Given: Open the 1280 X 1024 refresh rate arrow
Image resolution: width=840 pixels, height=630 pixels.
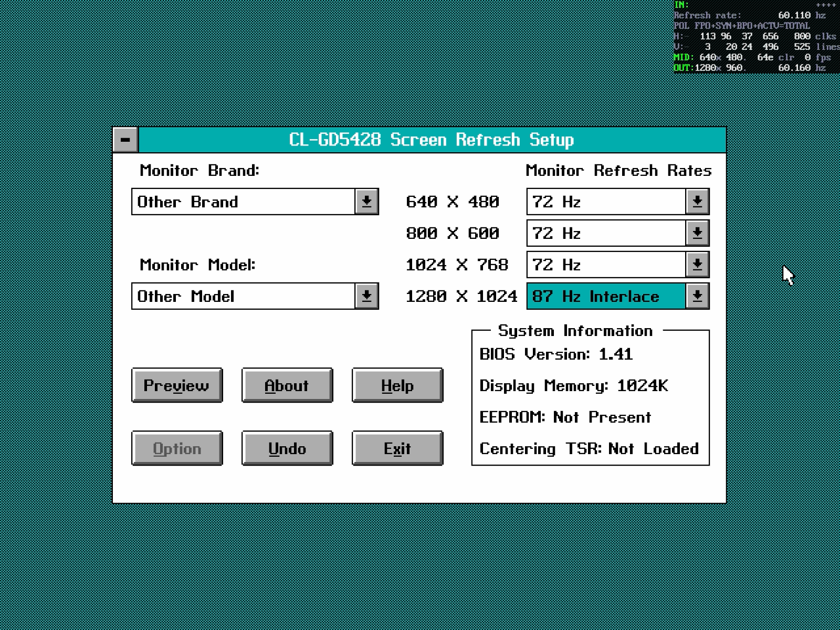Looking at the screenshot, I should 697,296.
